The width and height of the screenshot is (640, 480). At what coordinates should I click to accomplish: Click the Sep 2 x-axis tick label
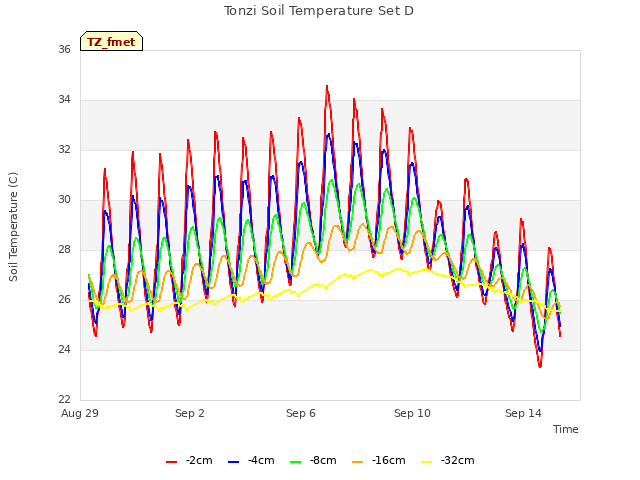click(190, 413)
